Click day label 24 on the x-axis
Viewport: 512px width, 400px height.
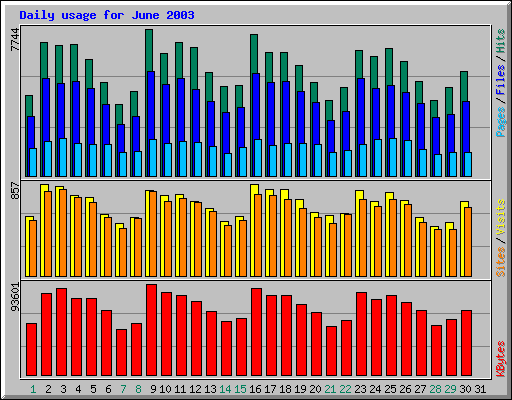(375, 389)
